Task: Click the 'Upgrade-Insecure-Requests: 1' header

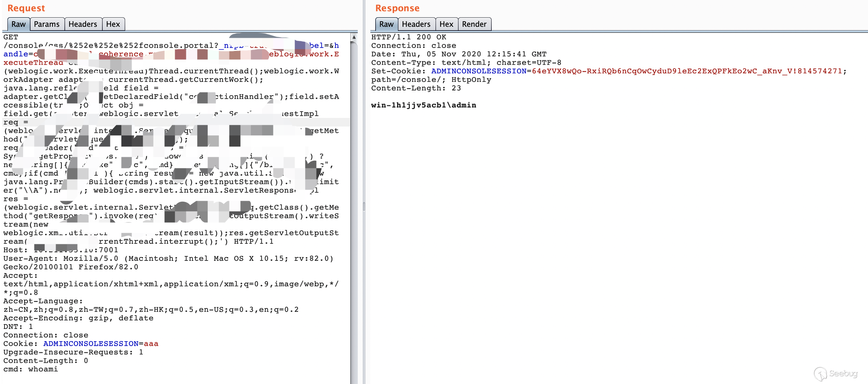Action: click(73, 352)
